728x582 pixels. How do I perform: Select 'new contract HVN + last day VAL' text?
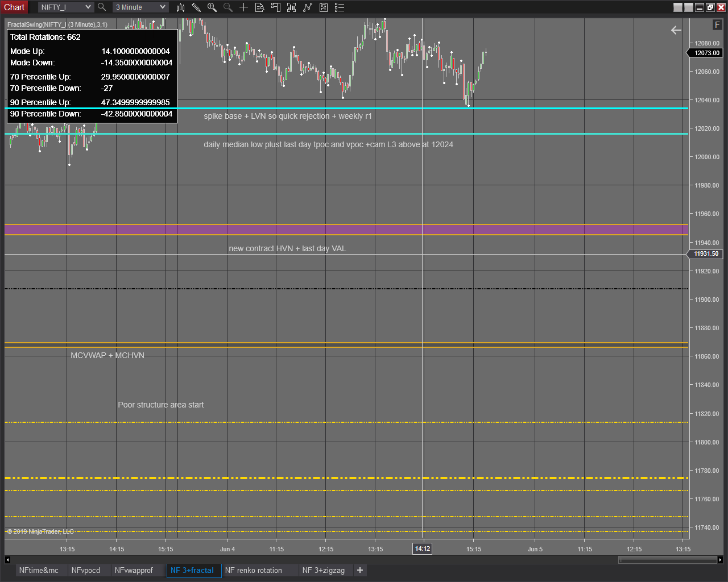click(287, 248)
